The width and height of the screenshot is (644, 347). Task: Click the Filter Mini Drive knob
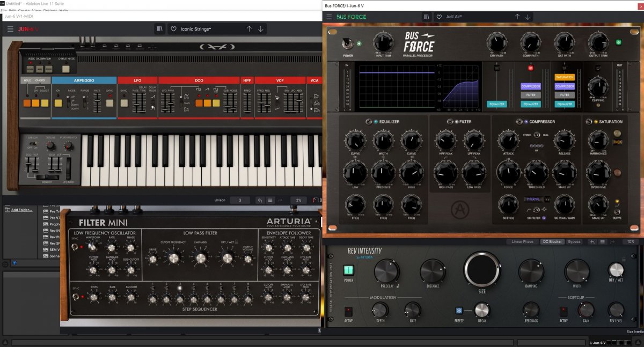152,260
